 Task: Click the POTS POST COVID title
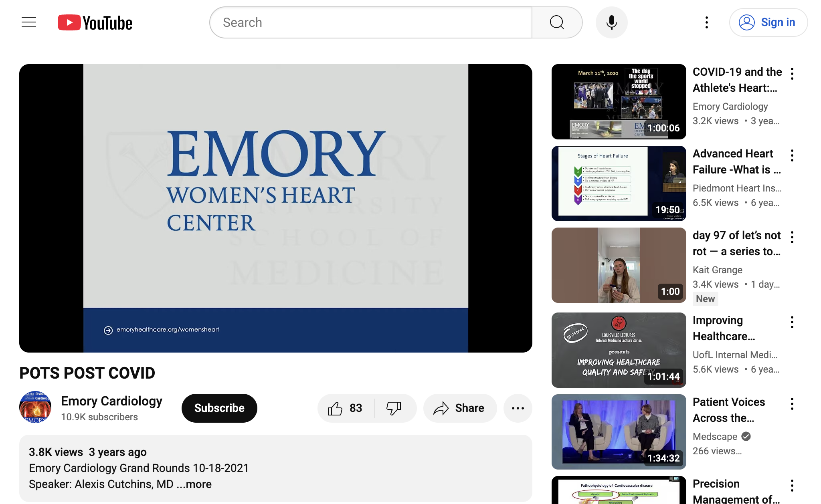(x=87, y=373)
